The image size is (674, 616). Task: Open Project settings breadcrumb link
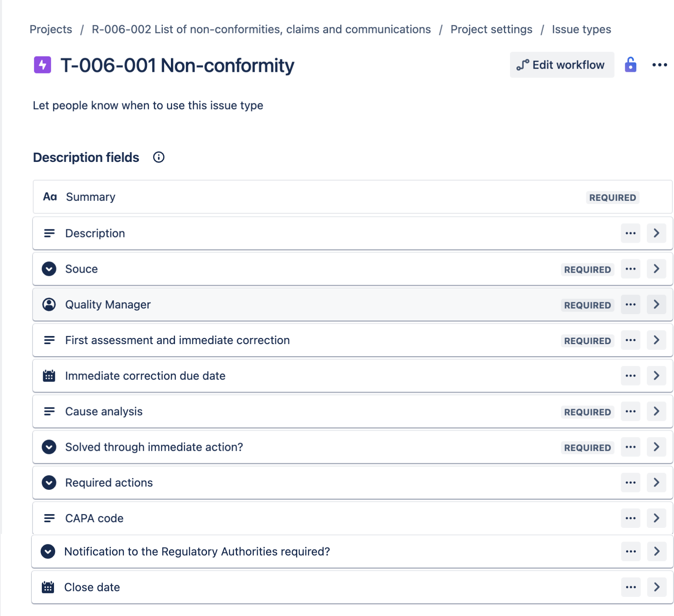coord(491,29)
